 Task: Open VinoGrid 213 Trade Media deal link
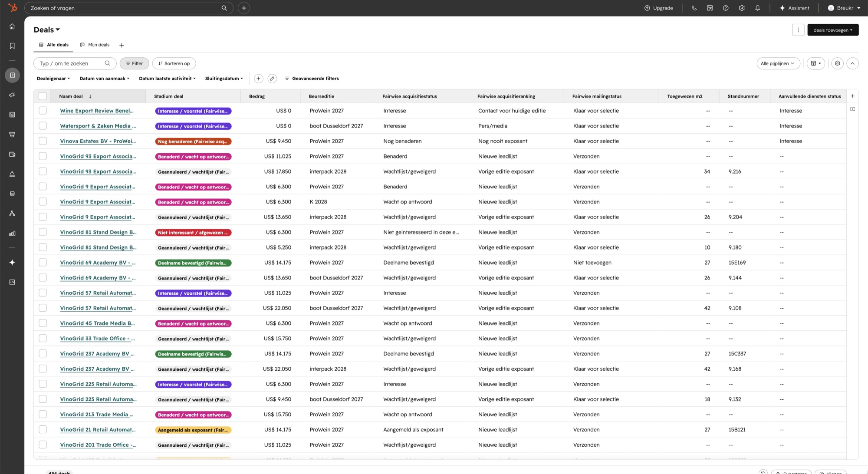97,415
